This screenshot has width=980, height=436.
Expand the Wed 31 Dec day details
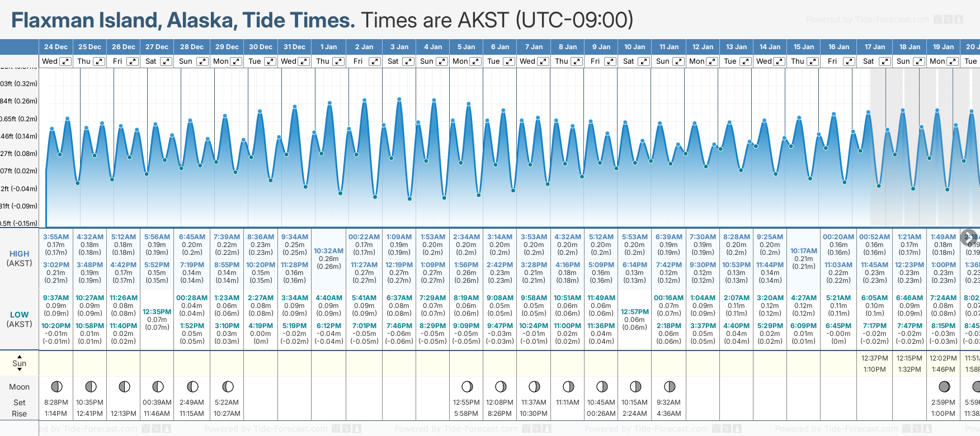click(304, 61)
